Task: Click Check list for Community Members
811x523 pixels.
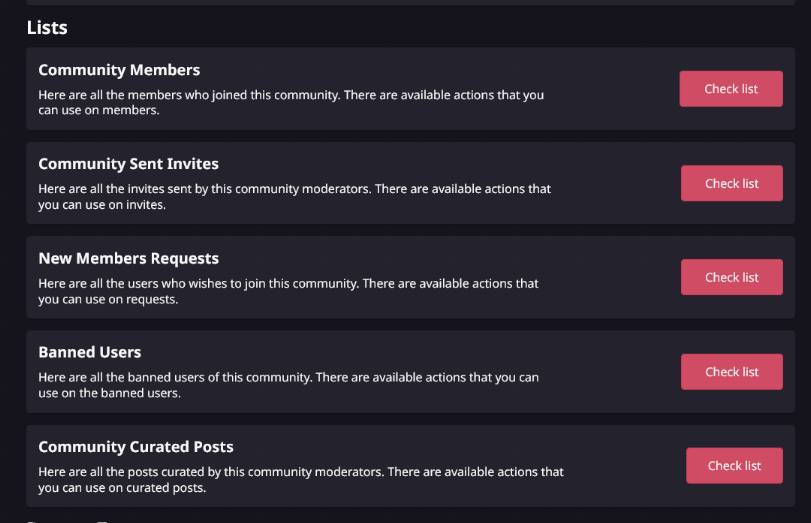Action: click(x=730, y=89)
